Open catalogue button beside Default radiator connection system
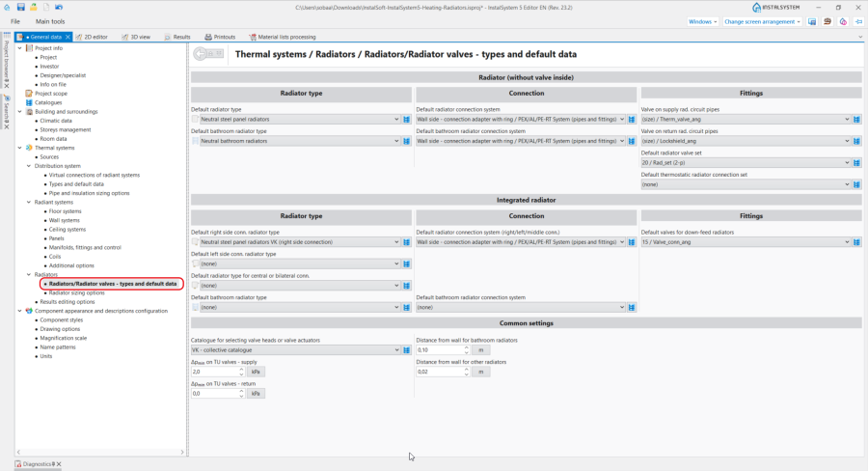This screenshot has width=868, height=471. [632, 119]
